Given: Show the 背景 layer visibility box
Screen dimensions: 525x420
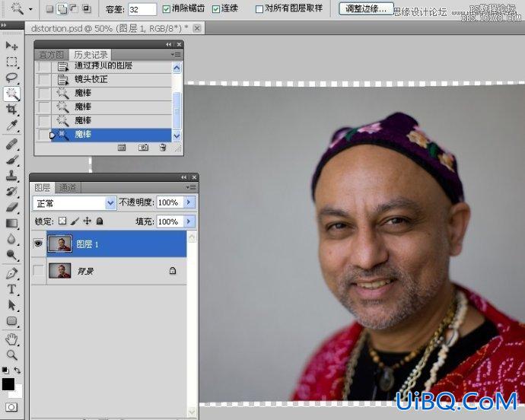Looking at the screenshot, I should [38, 271].
